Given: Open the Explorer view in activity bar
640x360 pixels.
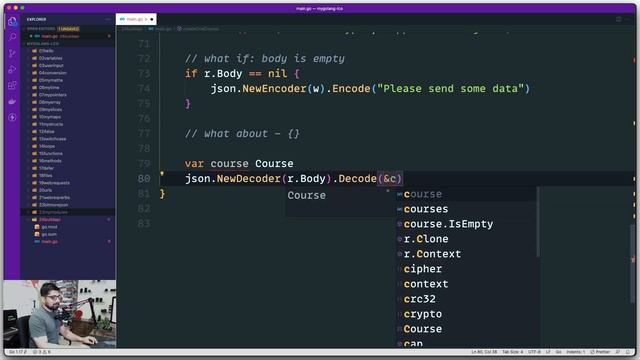Looking at the screenshot, I should coord(12,22).
